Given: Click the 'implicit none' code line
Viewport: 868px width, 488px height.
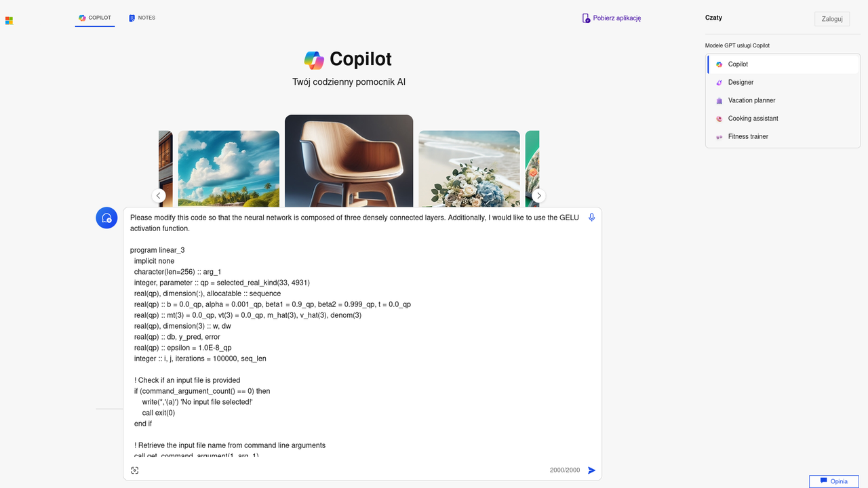Looking at the screenshot, I should click(x=154, y=261).
